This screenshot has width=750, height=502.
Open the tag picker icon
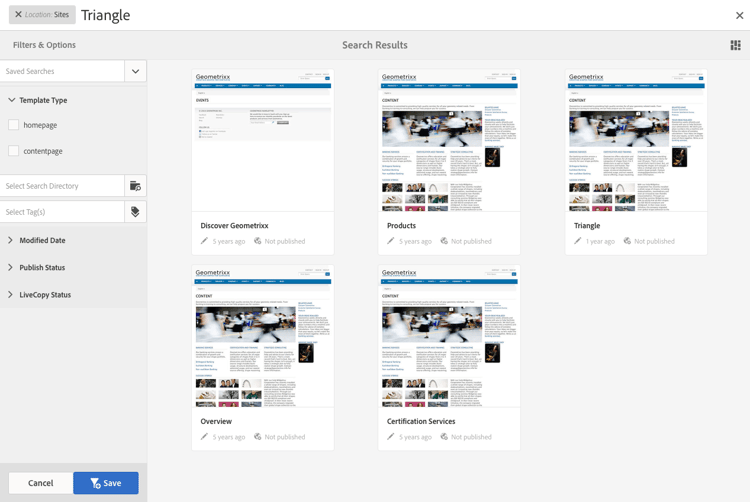click(x=135, y=212)
